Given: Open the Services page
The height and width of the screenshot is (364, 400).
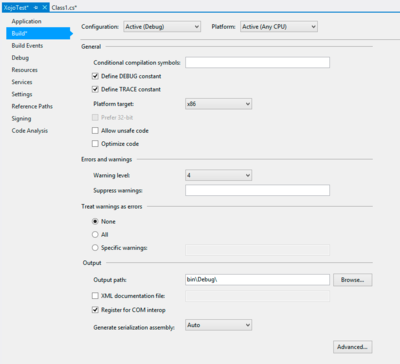Looking at the screenshot, I should [22, 82].
